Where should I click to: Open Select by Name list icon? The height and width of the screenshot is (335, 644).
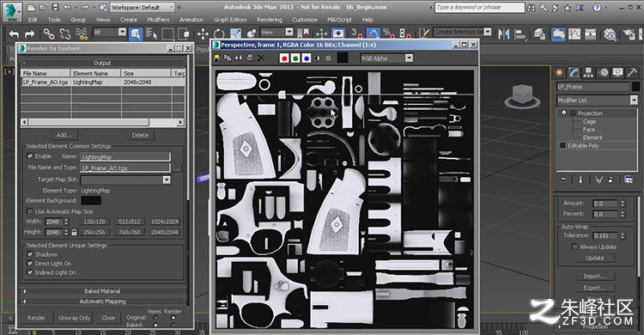click(x=151, y=33)
